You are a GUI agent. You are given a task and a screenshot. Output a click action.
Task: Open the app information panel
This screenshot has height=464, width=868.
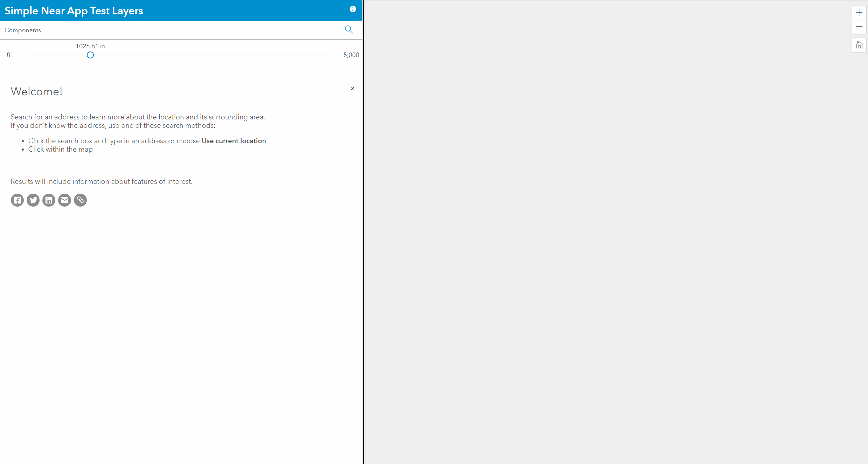click(352, 9)
